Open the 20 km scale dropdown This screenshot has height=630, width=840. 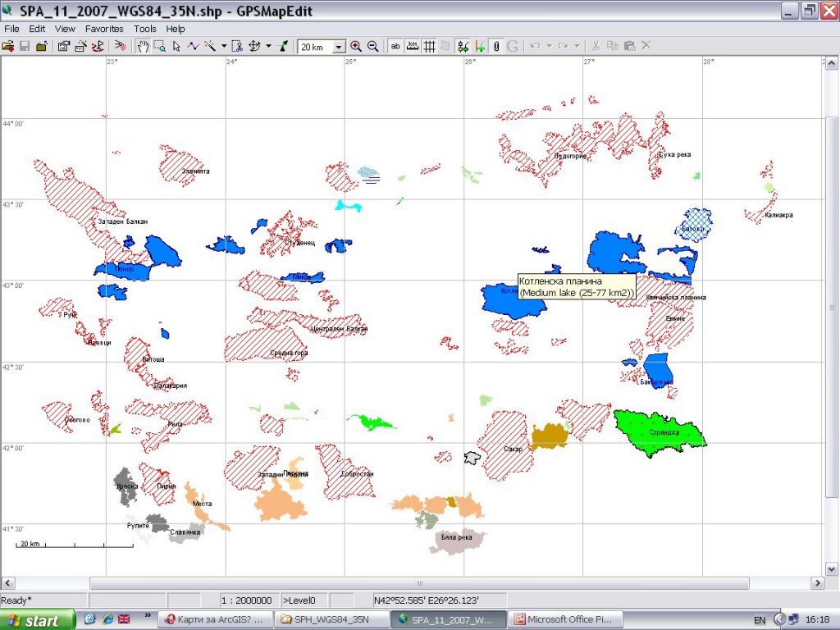[x=340, y=48]
